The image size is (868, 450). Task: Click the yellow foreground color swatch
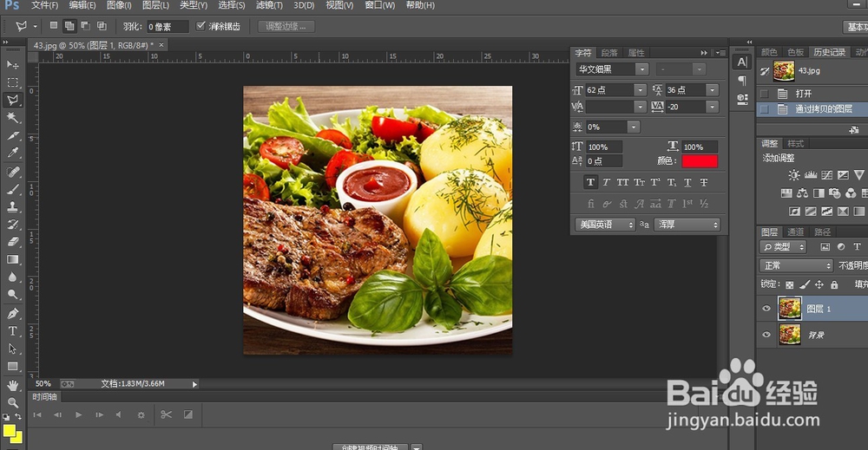pyautogui.click(x=10, y=431)
